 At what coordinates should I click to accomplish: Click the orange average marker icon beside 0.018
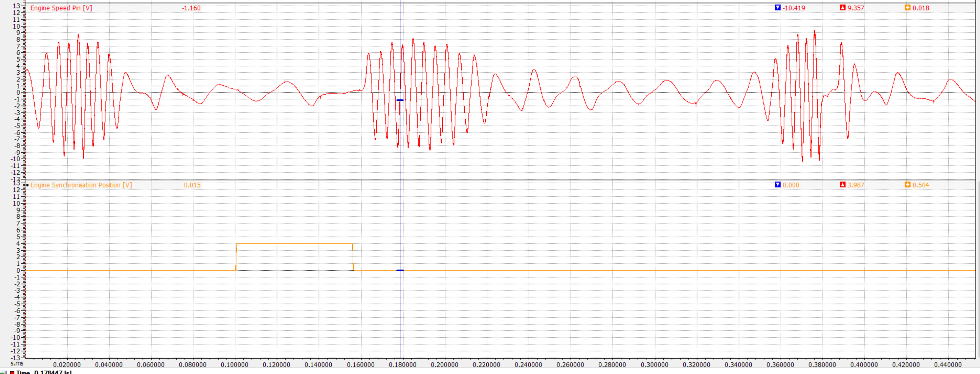(908, 8)
